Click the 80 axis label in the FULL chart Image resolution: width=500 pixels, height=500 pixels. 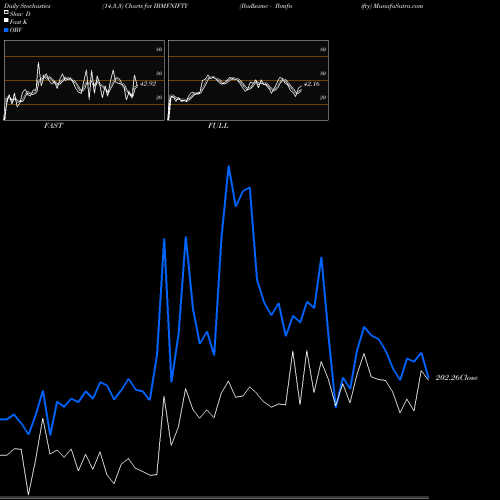(323, 49)
